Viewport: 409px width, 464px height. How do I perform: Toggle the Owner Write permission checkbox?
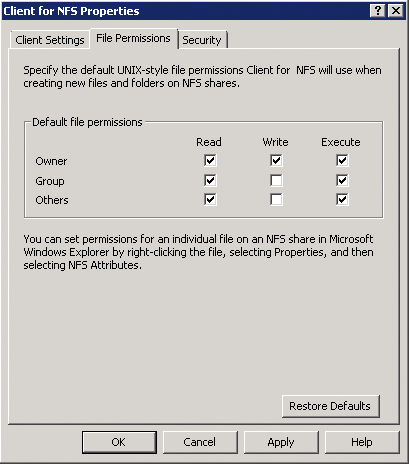click(x=276, y=161)
